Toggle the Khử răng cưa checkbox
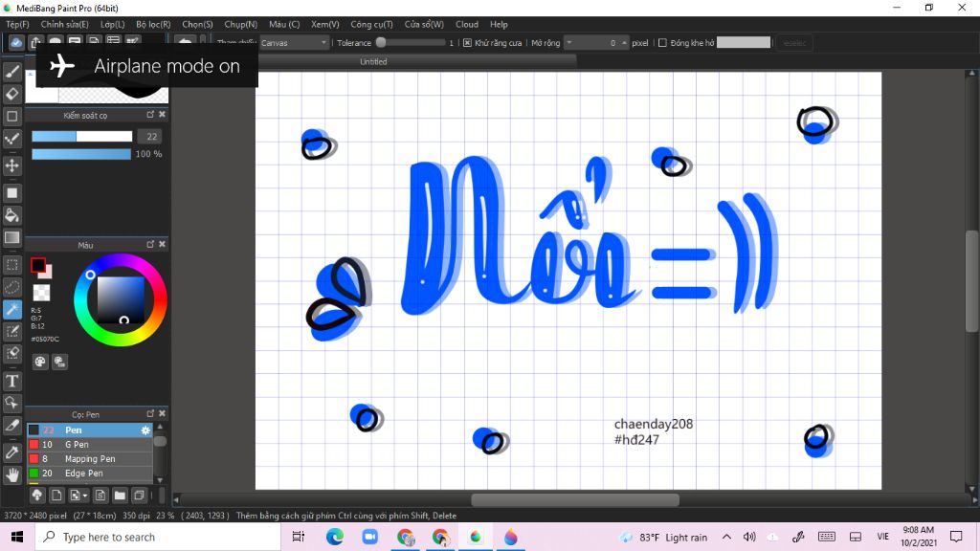Screen dimensions: 980x551 click(x=467, y=43)
